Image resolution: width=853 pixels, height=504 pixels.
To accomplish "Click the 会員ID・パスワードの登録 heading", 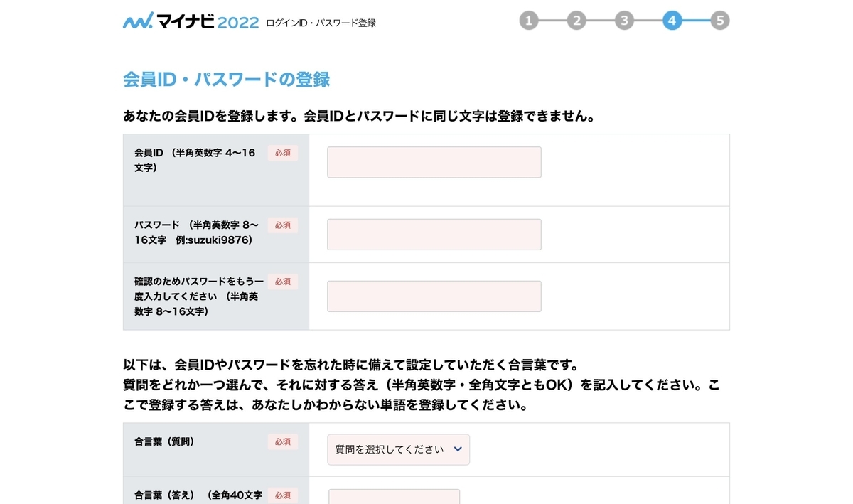I will (227, 80).
